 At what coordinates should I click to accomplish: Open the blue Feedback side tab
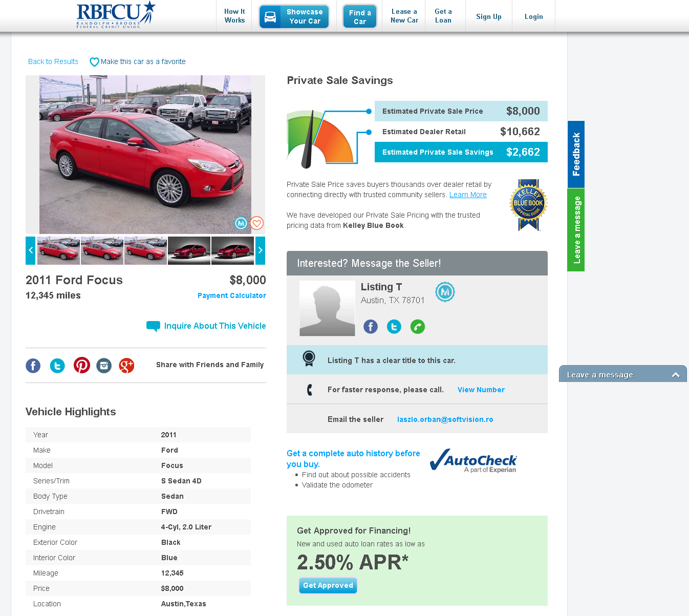[x=576, y=154]
